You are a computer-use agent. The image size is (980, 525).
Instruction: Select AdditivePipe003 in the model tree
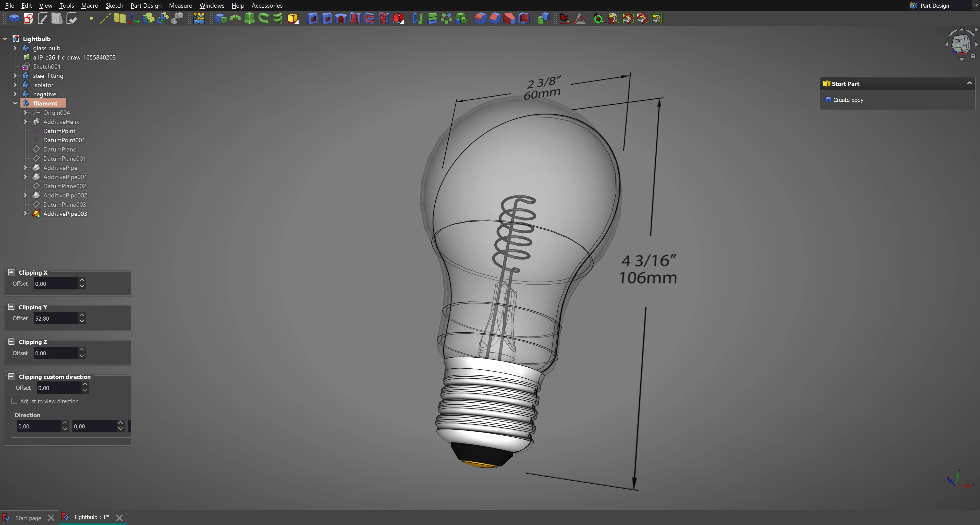tap(65, 214)
